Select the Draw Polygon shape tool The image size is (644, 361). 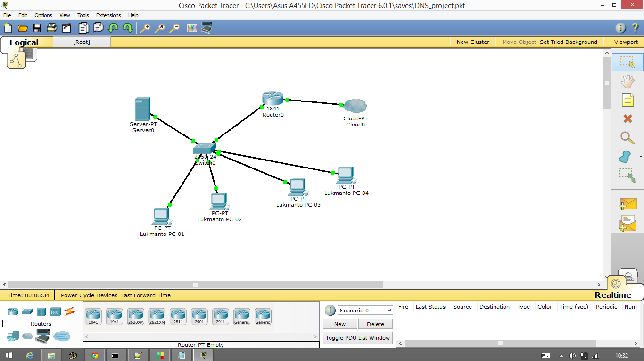pos(625,156)
